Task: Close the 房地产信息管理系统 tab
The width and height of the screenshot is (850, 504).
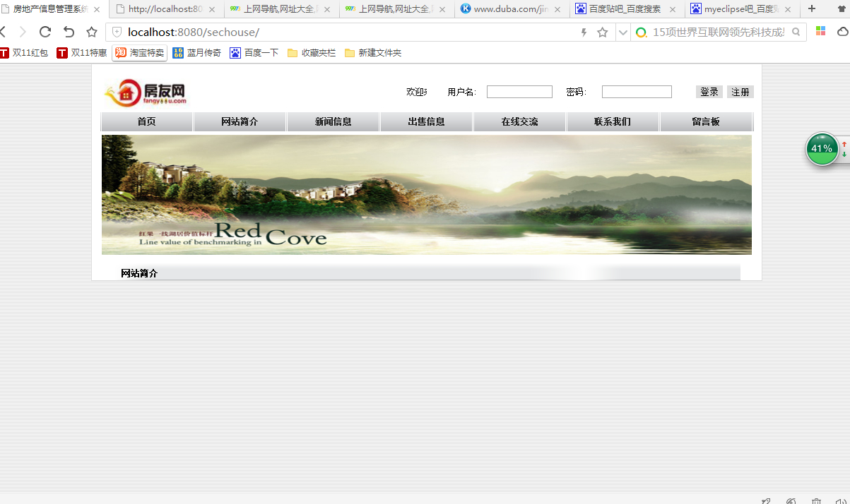Action: click(97, 10)
